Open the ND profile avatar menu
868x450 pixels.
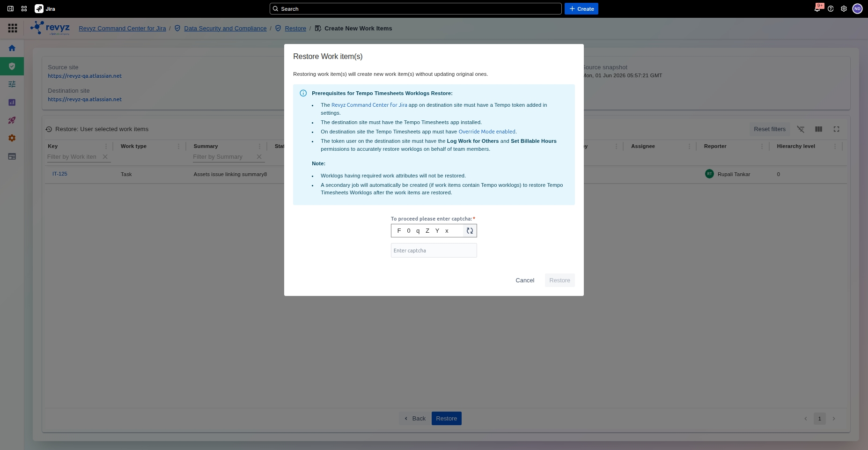(x=857, y=9)
